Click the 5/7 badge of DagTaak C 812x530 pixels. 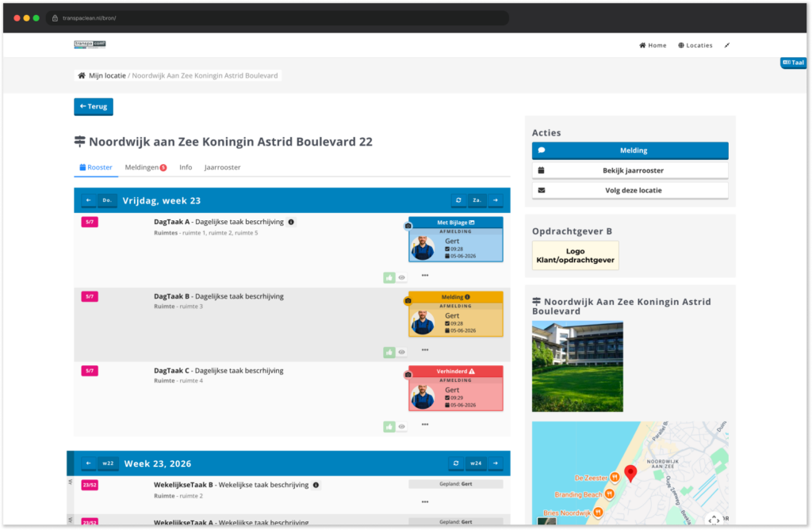90,371
